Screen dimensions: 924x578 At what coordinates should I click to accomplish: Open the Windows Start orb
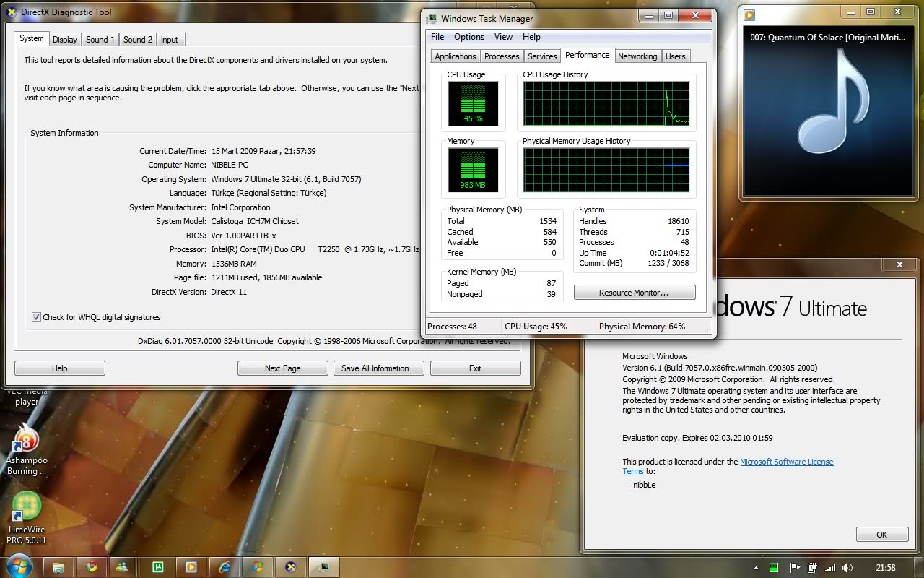19,566
